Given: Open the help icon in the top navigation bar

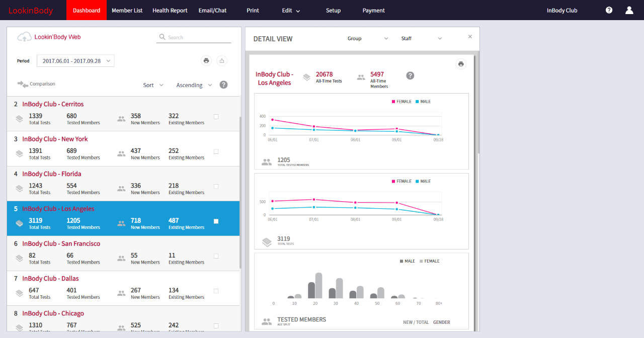Looking at the screenshot, I should pos(609,10).
